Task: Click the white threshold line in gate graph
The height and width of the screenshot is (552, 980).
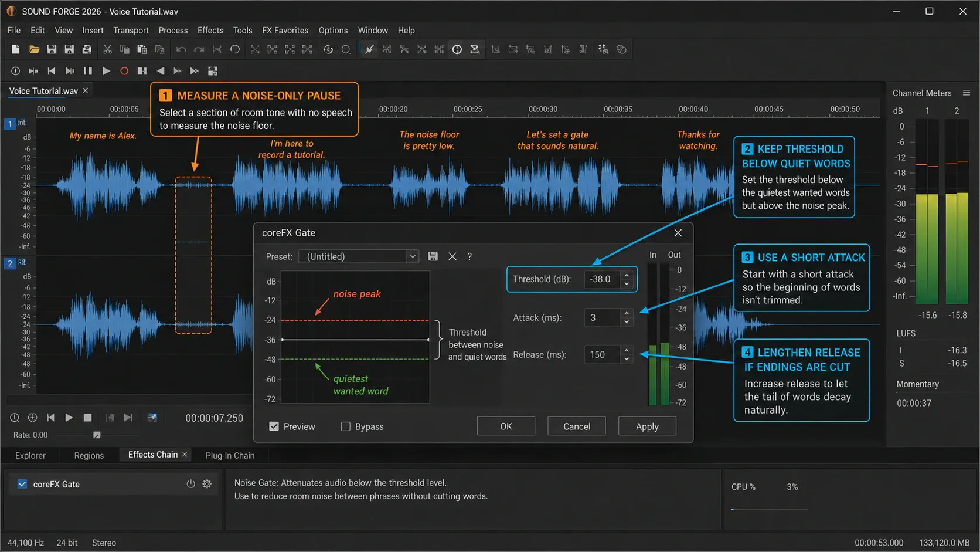Action: tap(355, 340)
